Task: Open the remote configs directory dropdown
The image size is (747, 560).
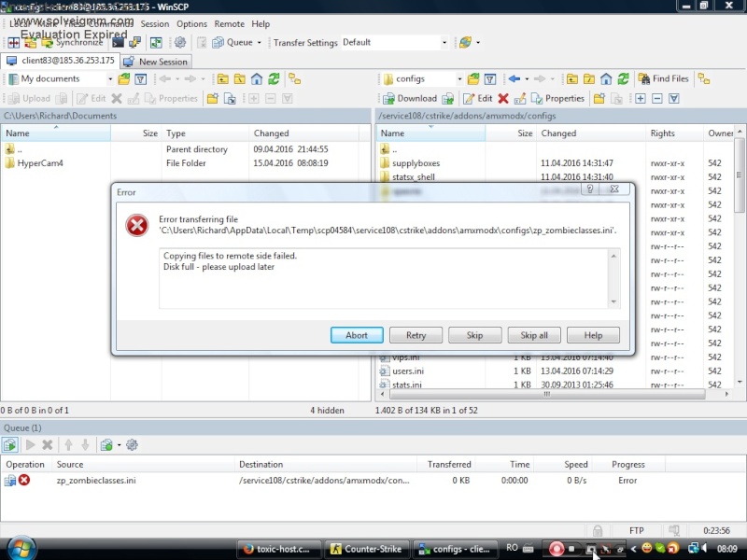Action: pyautogui.click(x=459, y=79)
